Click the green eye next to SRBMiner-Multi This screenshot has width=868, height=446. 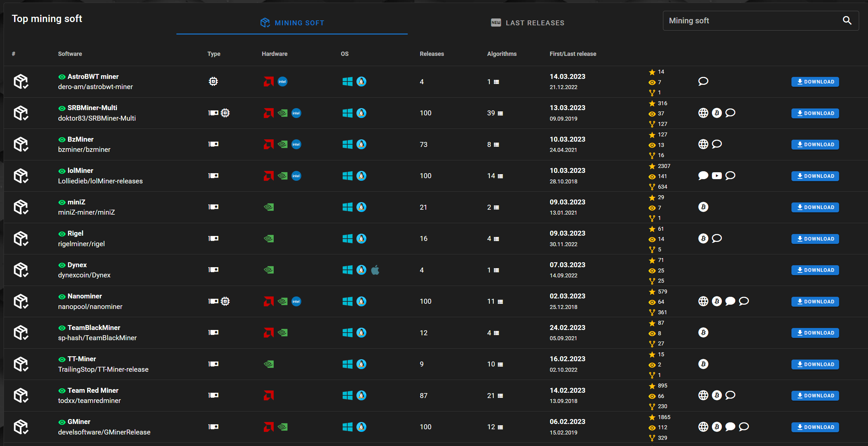62,108
